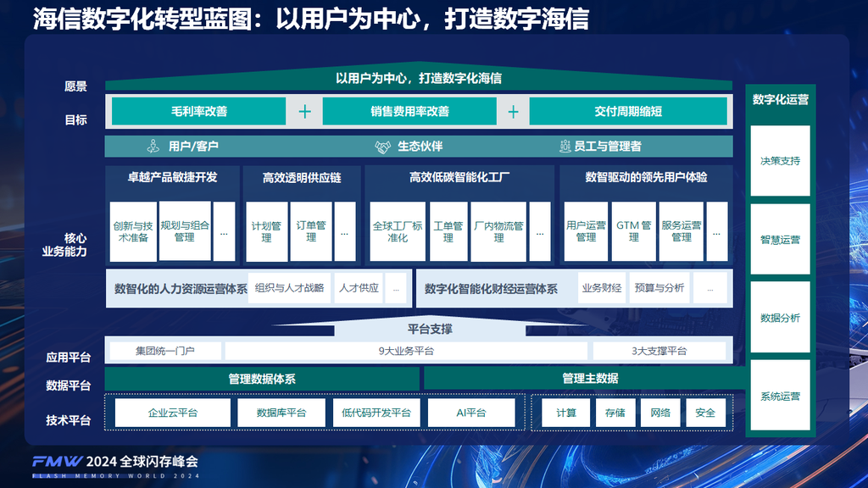Select the 销售费用率改善 goal box
This screenshot has width=868, height=488.
pos(409,111)
